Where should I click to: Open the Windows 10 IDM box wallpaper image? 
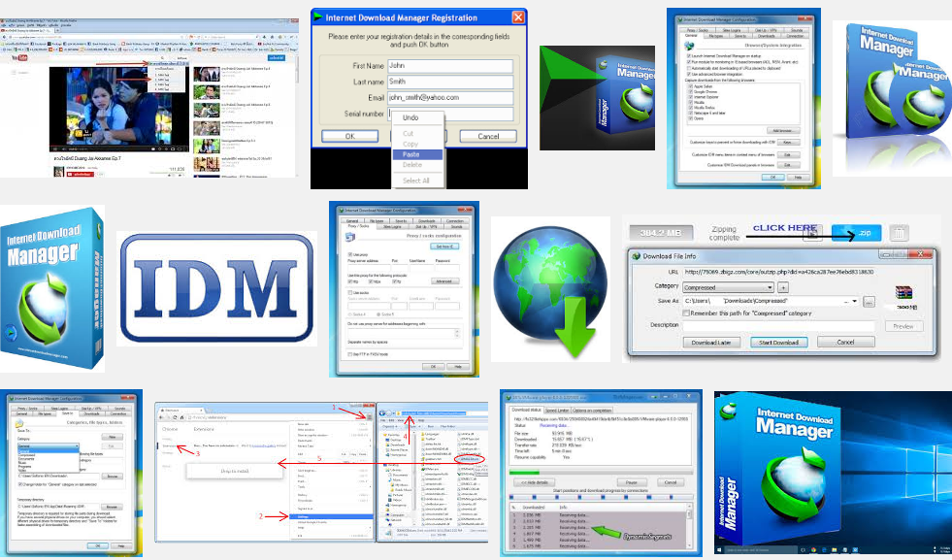833,472
